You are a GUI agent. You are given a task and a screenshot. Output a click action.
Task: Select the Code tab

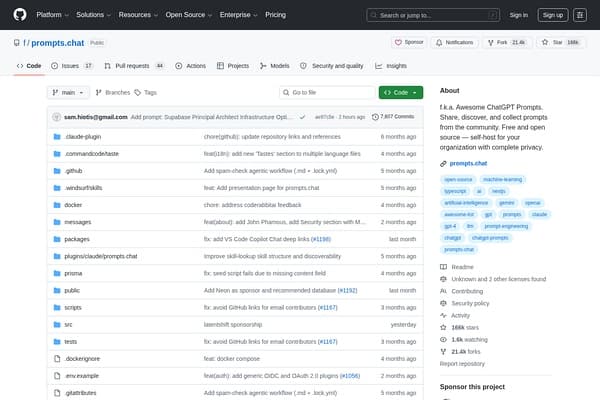click(29, 66)
